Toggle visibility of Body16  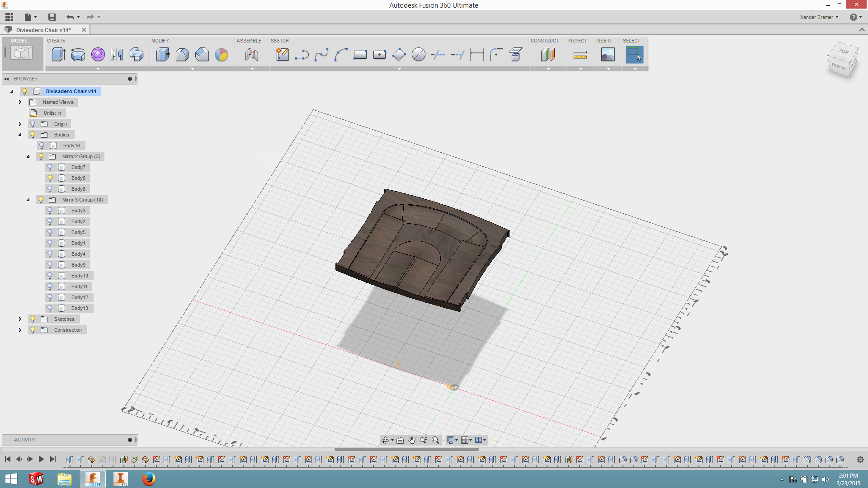point(41,145)
